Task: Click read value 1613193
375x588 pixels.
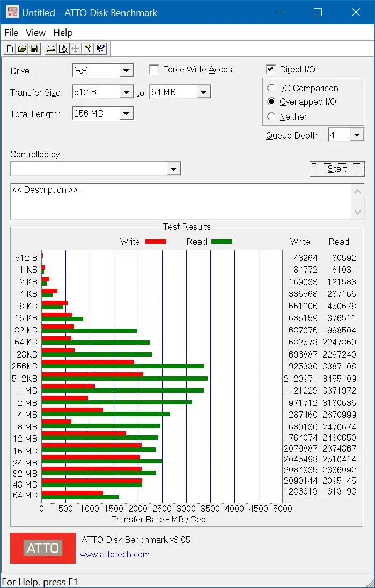Action: pos(340,491)
